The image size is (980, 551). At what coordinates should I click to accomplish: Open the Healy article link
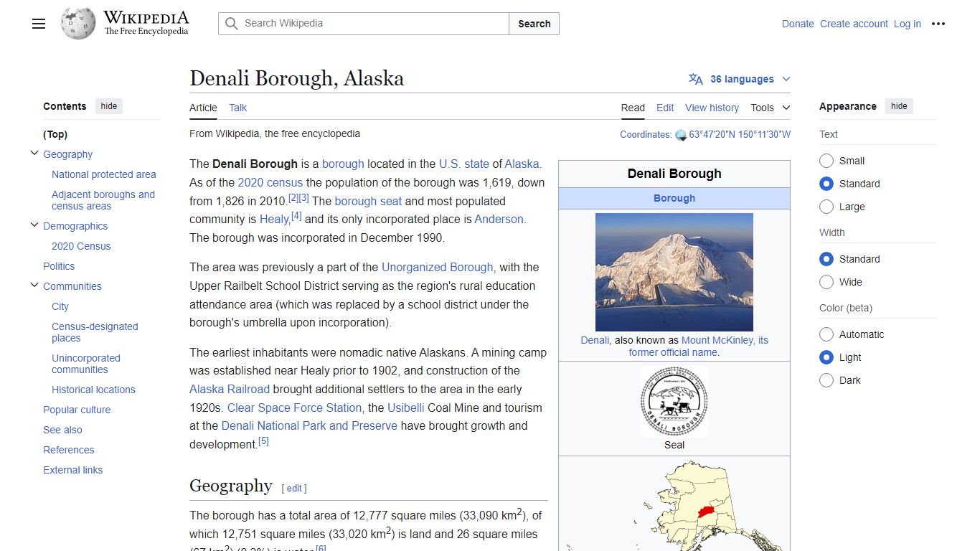pos(274,220)
